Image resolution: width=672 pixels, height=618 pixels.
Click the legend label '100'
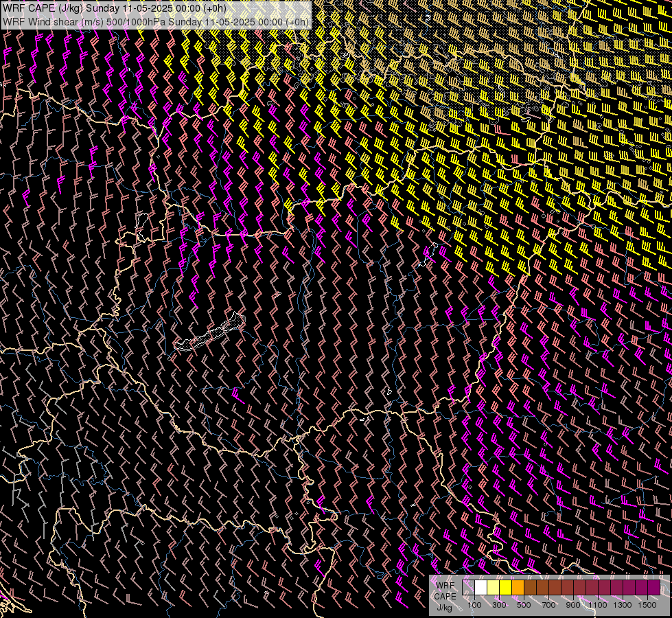(x=474, y=605)
